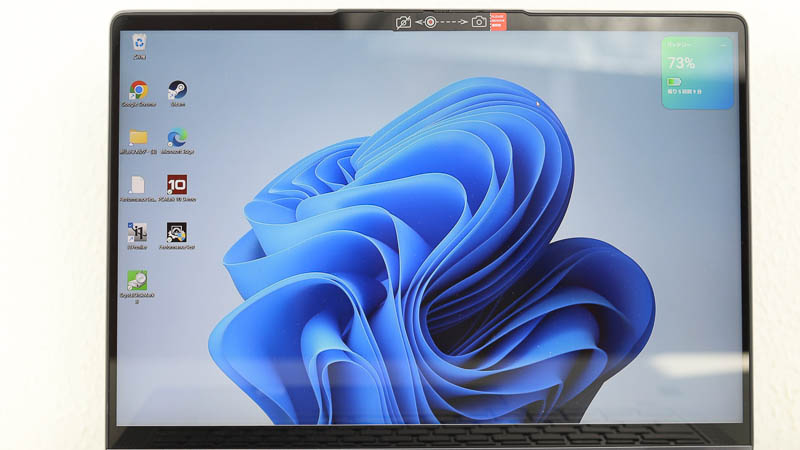This screenshot has height=450, width=800.
Task: Select the blank document file icon
Action: pyautogui.click(x=137, y=185)
